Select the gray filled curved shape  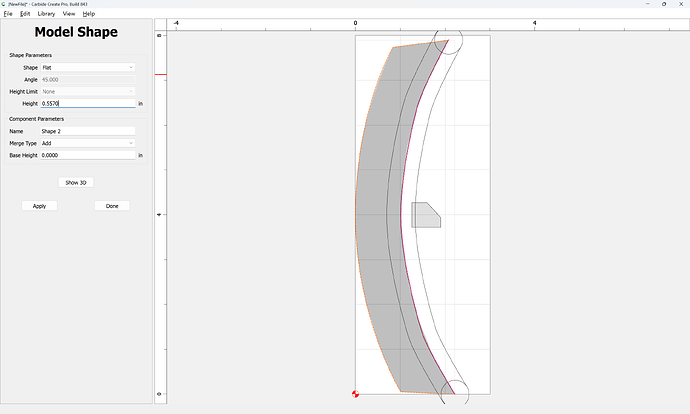click(x=378, y=216)
